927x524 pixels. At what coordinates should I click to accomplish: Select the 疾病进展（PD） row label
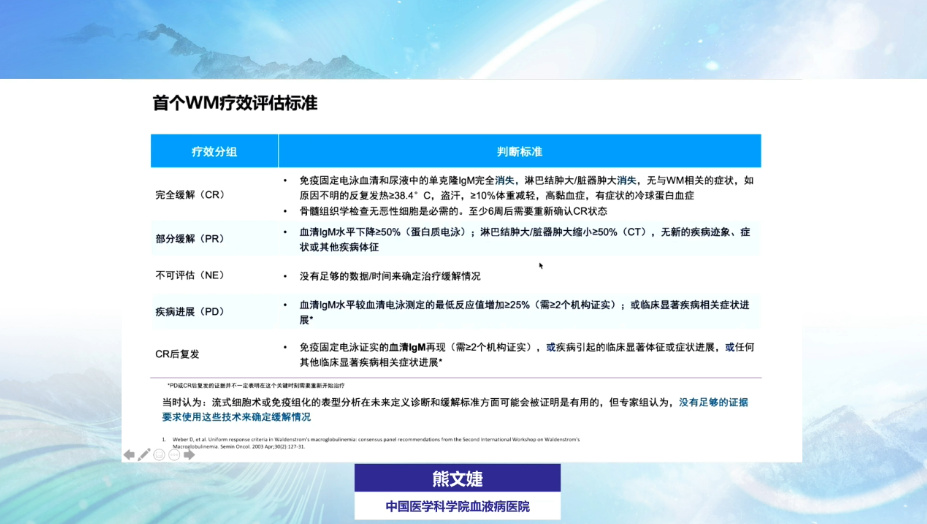point(190,312)
